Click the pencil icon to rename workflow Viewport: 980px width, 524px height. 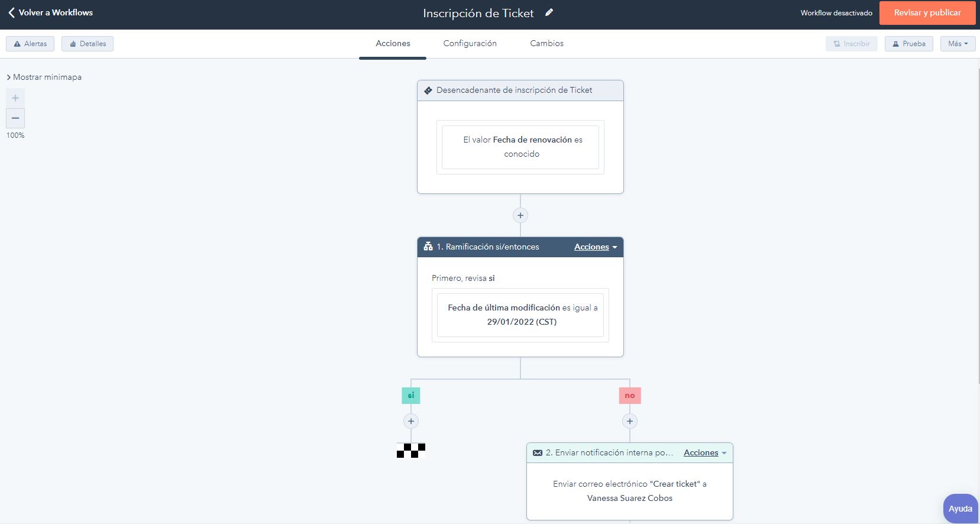(549, 12)
